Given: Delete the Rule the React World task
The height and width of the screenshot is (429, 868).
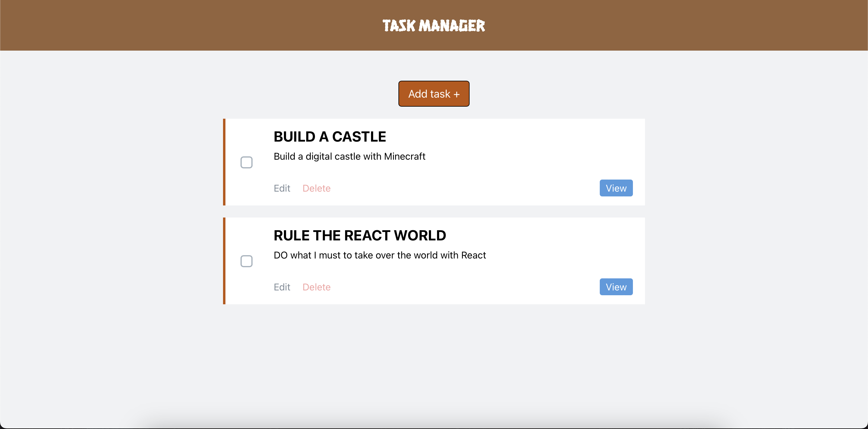Looking at the screenshot, I should click(x=316, y=287).
